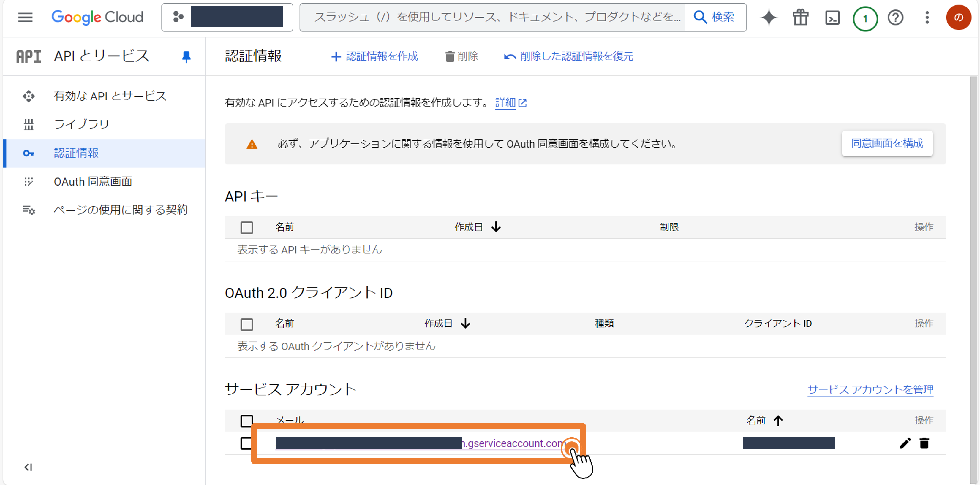
Task: Sort service accounts by 名前 arrow
Action: click(778, 420)
